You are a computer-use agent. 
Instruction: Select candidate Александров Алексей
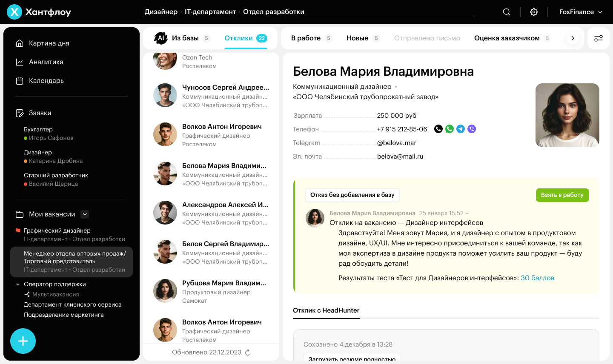coord(211,213)
